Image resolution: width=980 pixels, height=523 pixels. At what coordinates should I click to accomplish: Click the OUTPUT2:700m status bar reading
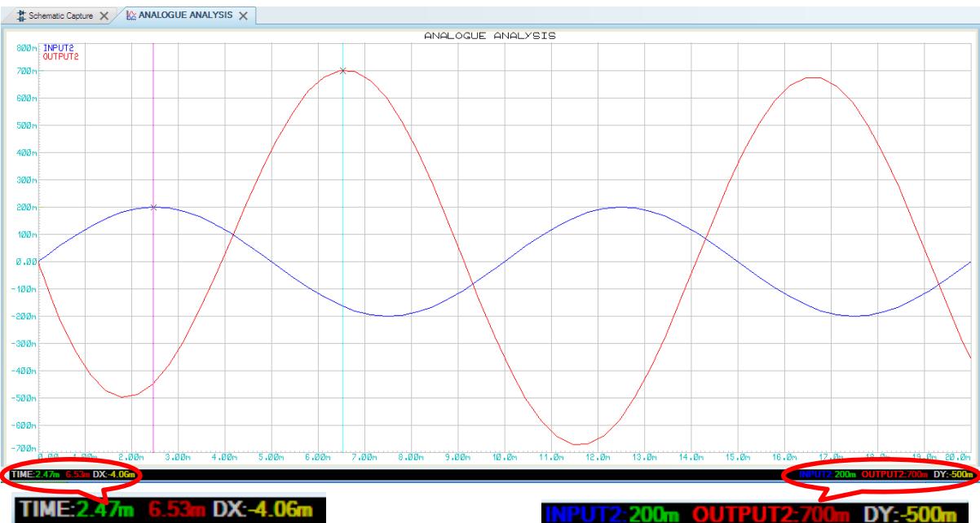click(x=892, y=474)
